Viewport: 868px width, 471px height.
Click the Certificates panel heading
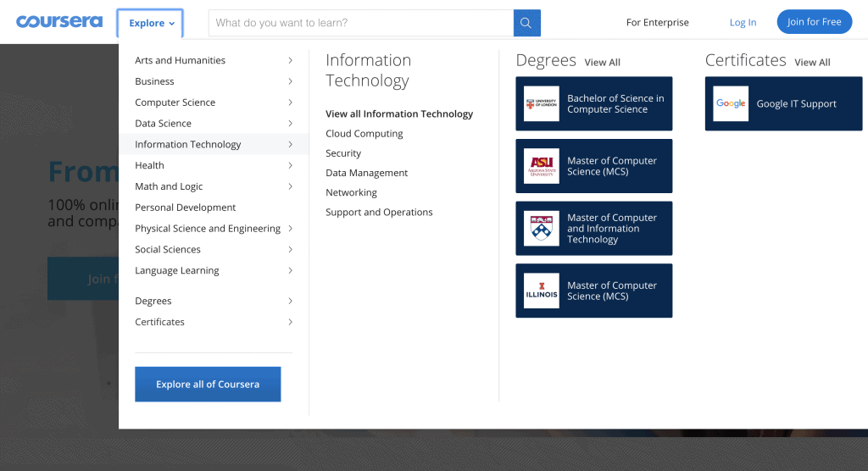(x=745, y=60)
